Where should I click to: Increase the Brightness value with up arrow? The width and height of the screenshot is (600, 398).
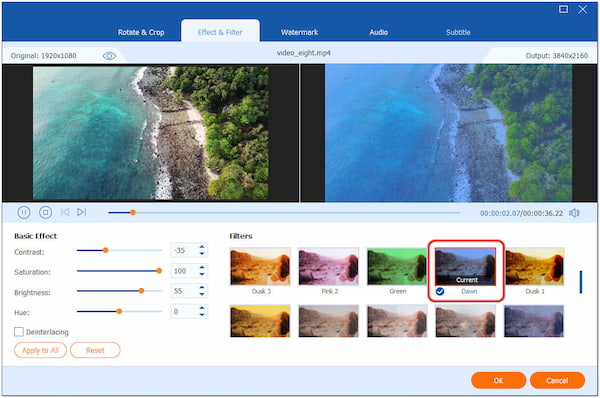[202, 287]
